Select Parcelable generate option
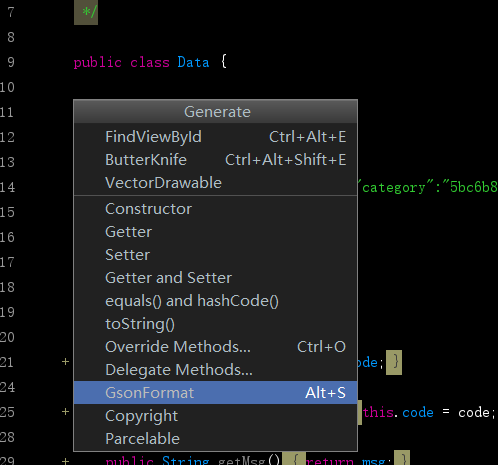Image resolution: width=498 pixels, height=465 pixels. [x=215, y=439]
